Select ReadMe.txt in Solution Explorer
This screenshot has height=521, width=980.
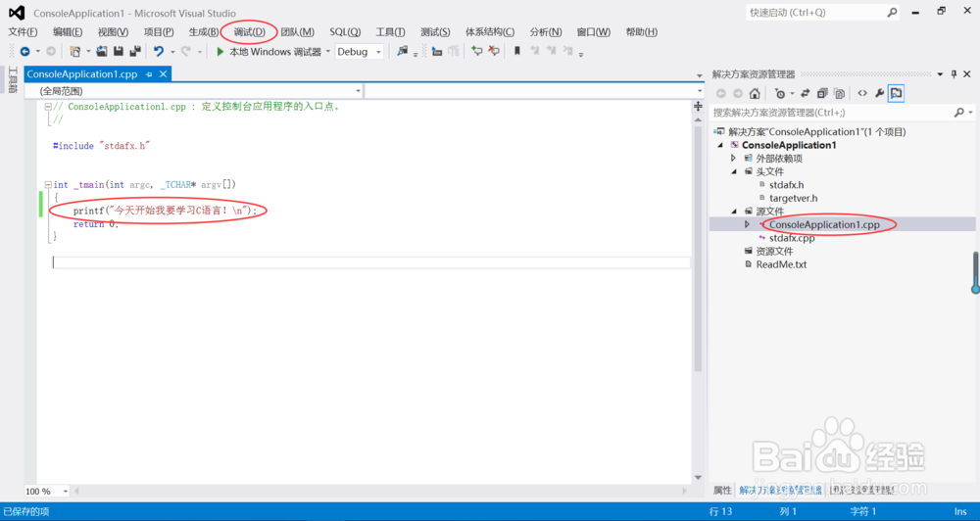point(781,264)
